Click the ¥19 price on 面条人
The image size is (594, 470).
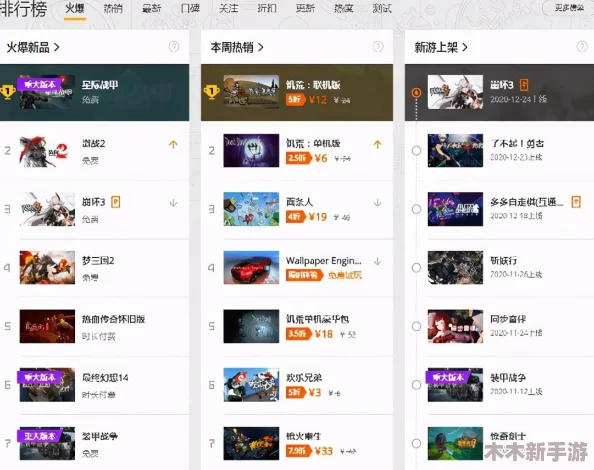pyautogui.click(x=318, y=217)
